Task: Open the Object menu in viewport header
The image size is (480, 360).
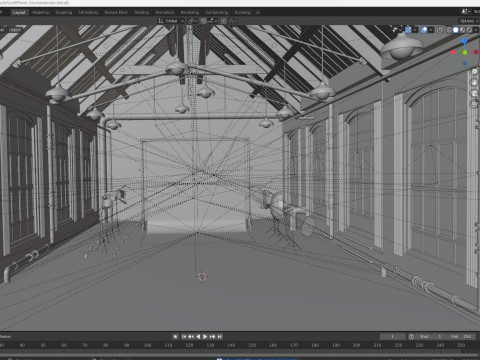Action: click(14, 30)
